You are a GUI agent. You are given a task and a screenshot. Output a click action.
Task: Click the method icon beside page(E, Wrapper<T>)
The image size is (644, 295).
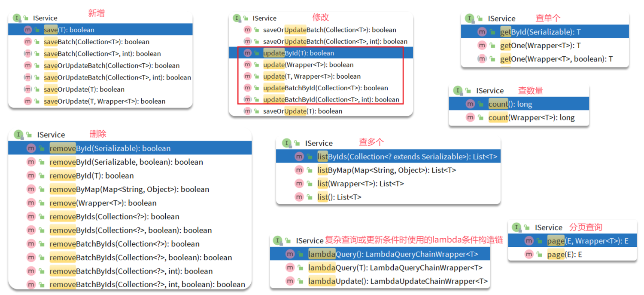tap(529, 241)
